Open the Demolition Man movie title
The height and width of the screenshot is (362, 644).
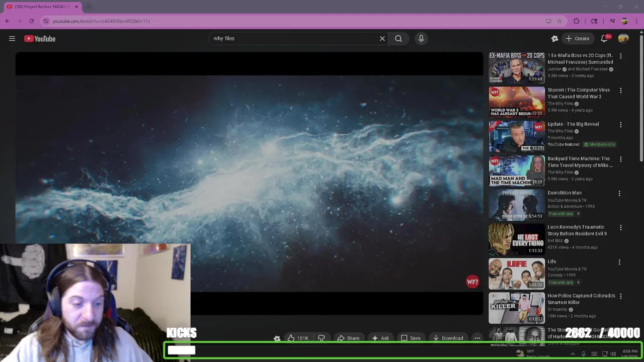565,193
